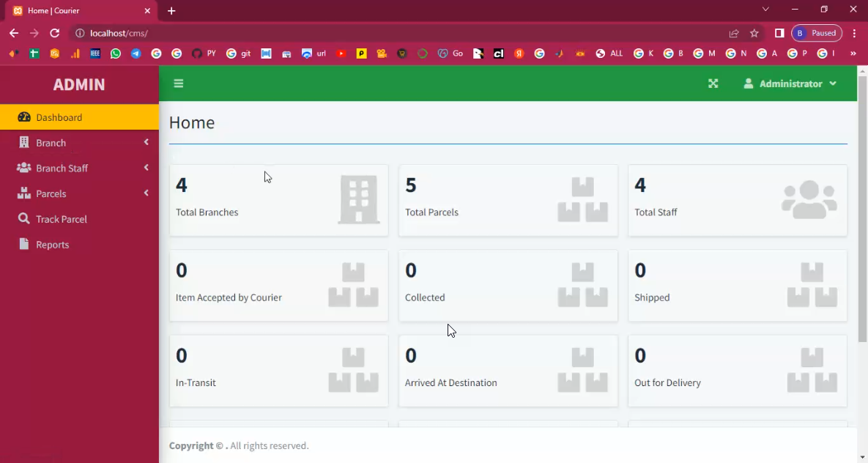Click the Shipped boxes icon

coord(812,285)
